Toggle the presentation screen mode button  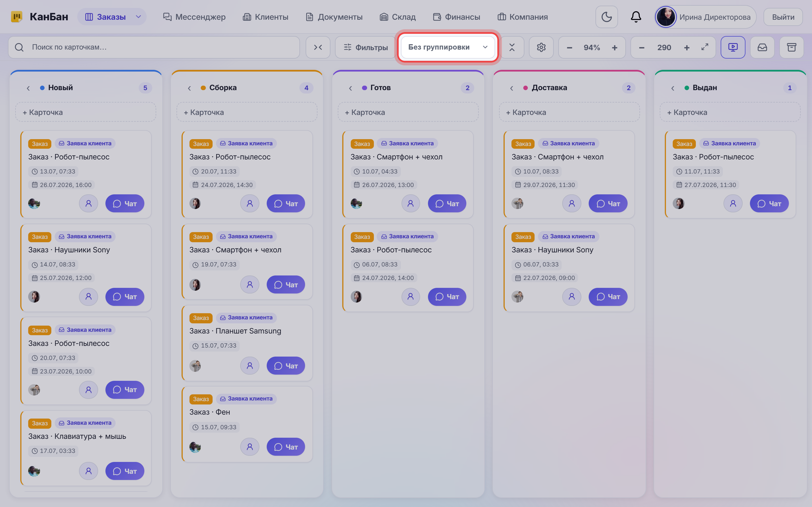pyautogui.click(x=733, y=47)
